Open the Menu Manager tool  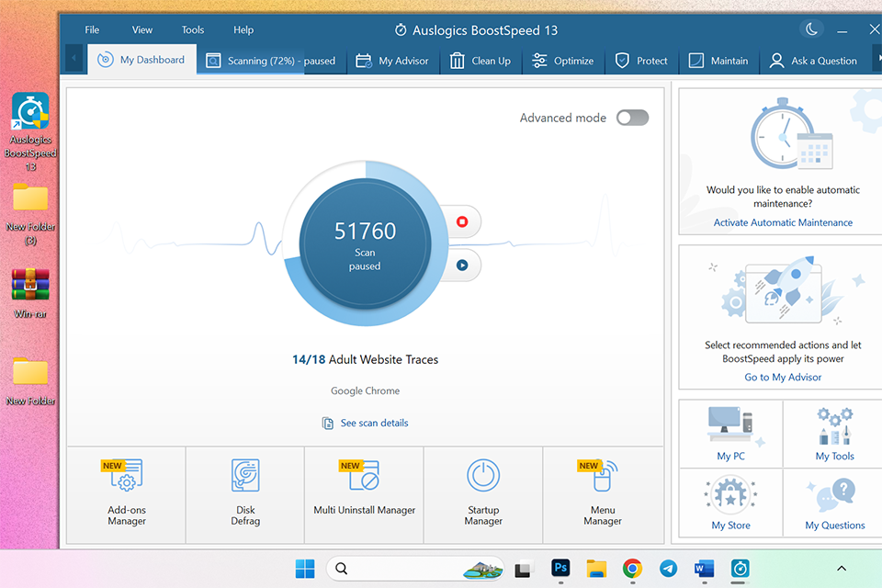point(603,494)
